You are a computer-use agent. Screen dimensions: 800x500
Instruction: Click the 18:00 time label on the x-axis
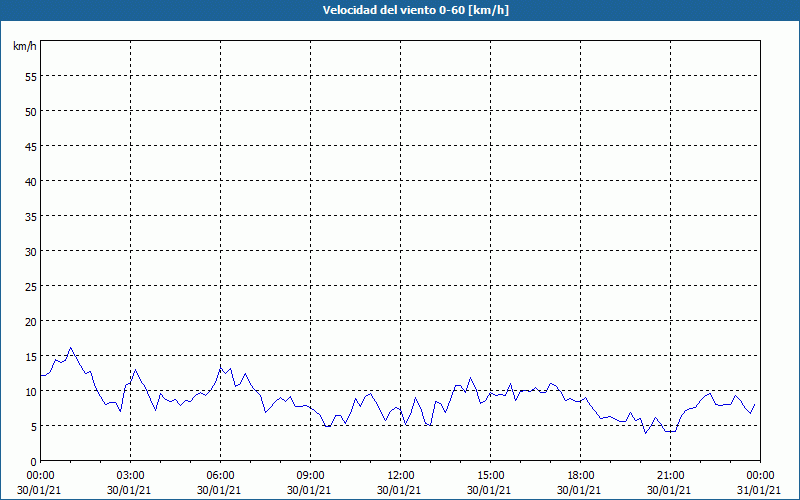click(x=580, y=475)
